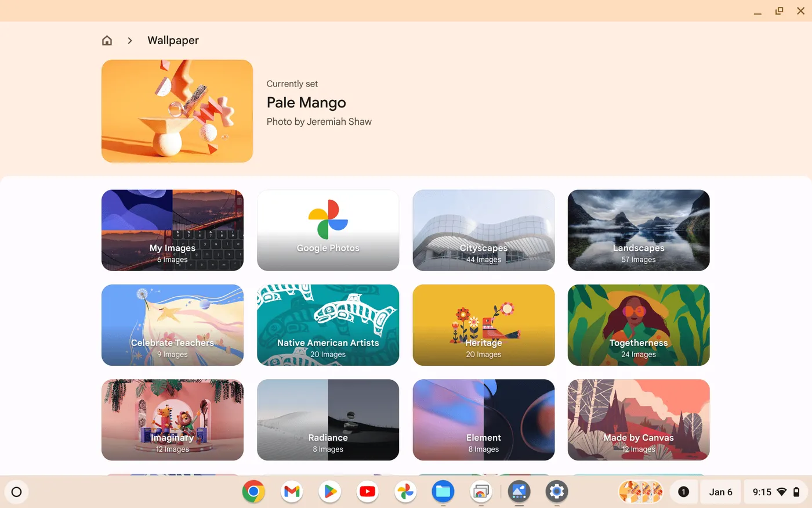Go to the Home breadcrumb icon
Image resolution: width=812 pixels, height=508 pixels.
(107, 40)
